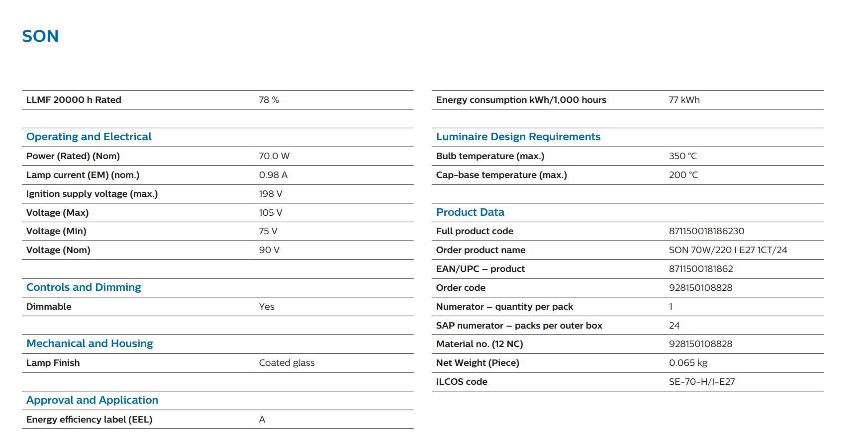Click the 8711500181862 EAN value
Screen dimensions: 868x432
(x=701, y=269)
